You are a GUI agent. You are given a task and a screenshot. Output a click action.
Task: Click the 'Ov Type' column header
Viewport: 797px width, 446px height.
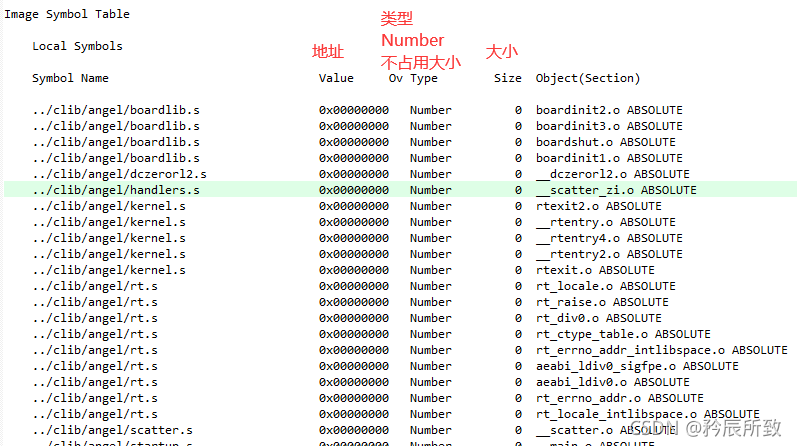click(x=413, y=78)
